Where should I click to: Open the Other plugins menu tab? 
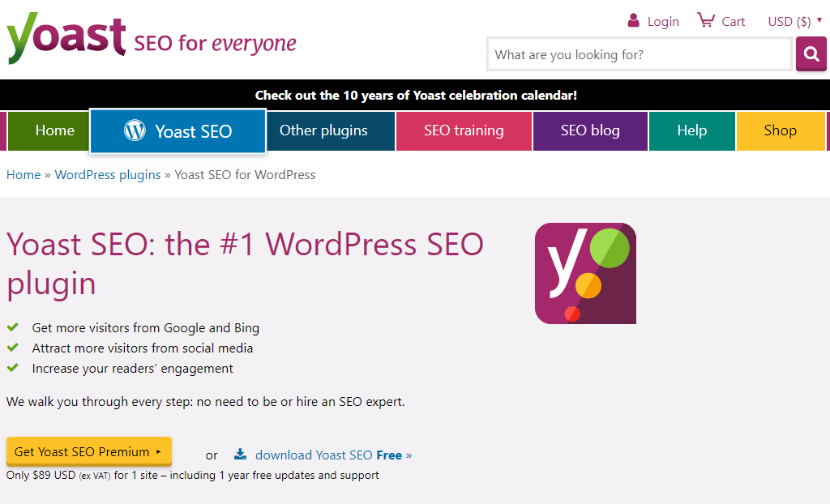click(323, 130)
